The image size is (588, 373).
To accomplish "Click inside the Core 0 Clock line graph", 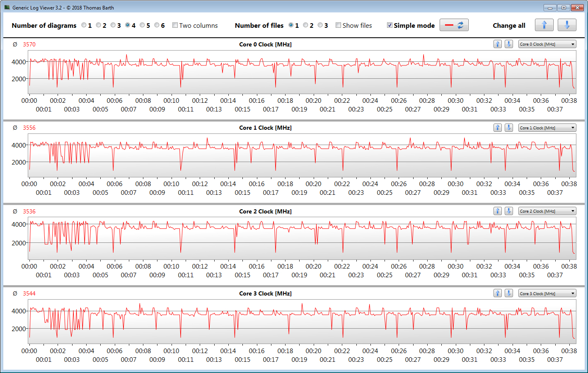I will (x=302, y=72).
